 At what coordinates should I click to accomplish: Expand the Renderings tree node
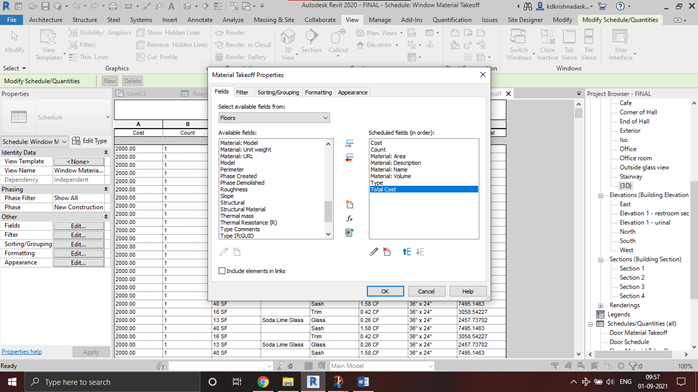click(601, 305)
